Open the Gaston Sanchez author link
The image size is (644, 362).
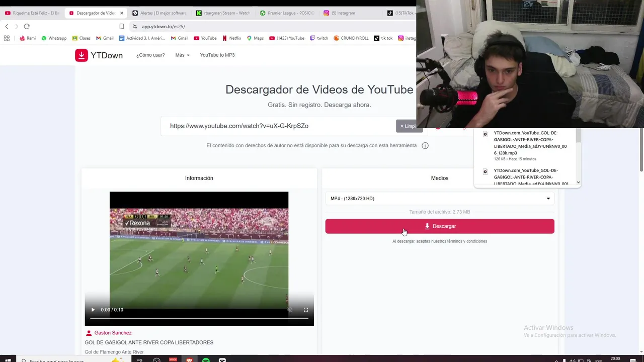[113, 333]
